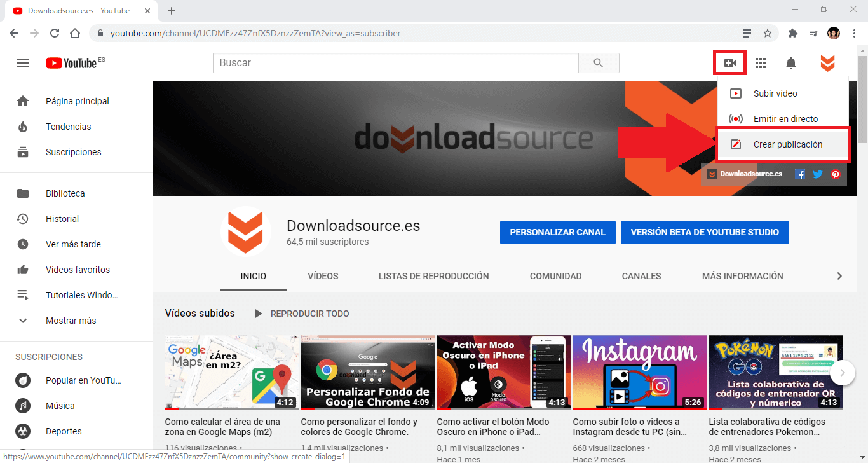
Task: Click into the Buscar search field
Action: 396,63
